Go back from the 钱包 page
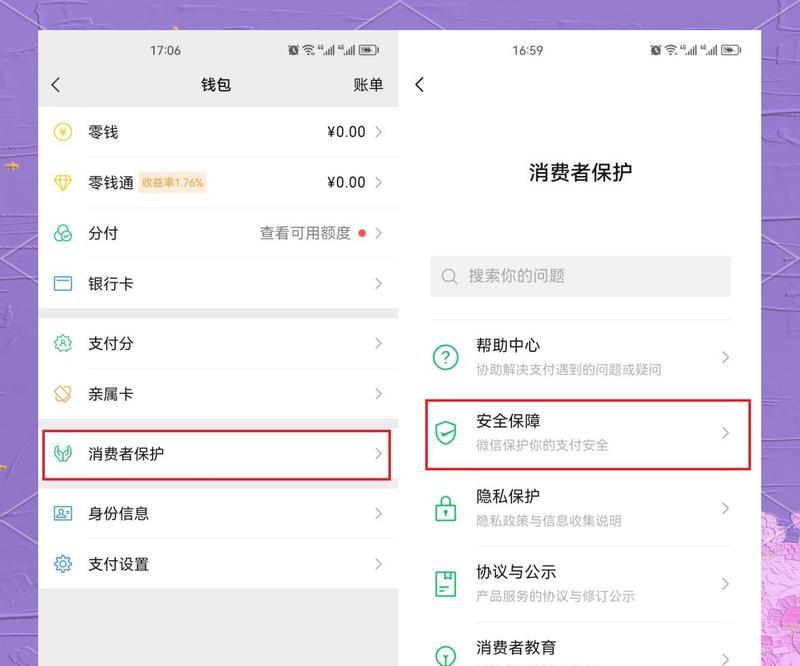The image size is (800, 666). click(56, 85)
